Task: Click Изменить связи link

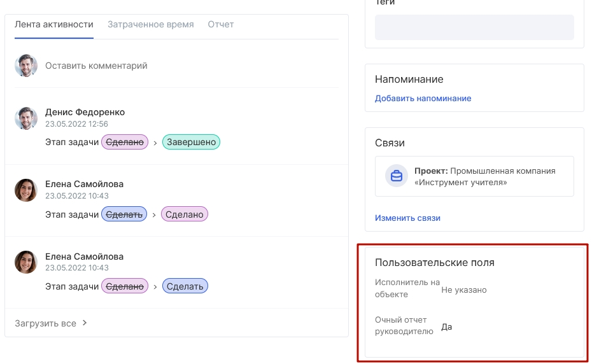Action: pos(407,218)
